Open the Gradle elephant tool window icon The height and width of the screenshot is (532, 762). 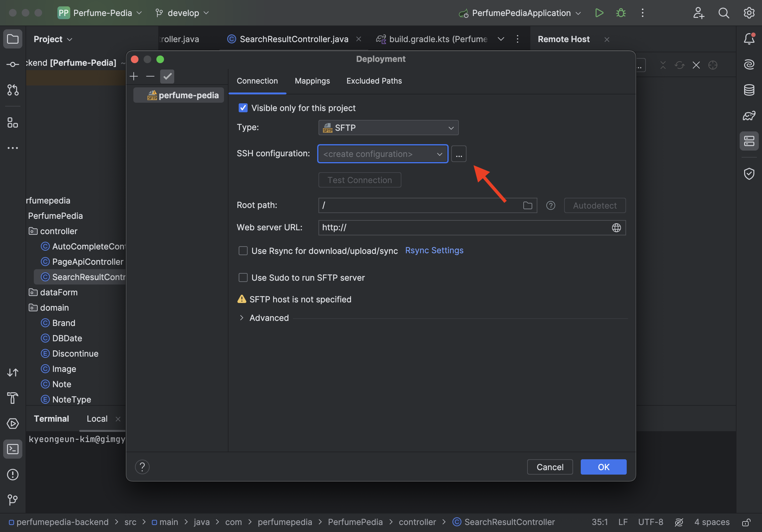click(x=749, y=115)
